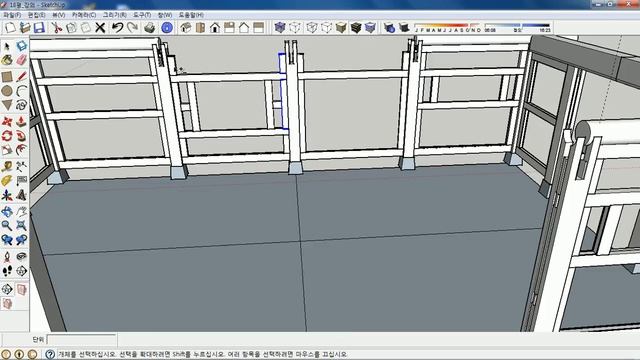Select the Orbit tool
The width and height of the screenshot is (640, 360).
[7, 211]
